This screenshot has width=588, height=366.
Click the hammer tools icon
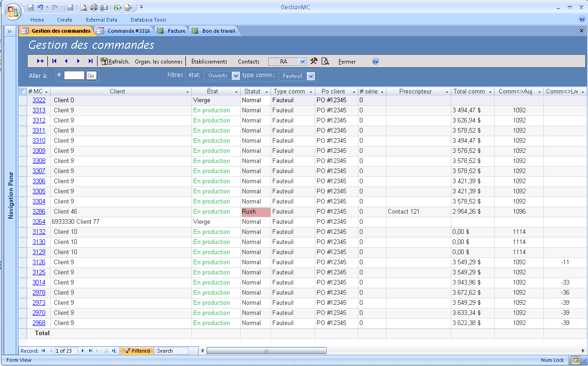pyautogui.click(x=314, y=61)
